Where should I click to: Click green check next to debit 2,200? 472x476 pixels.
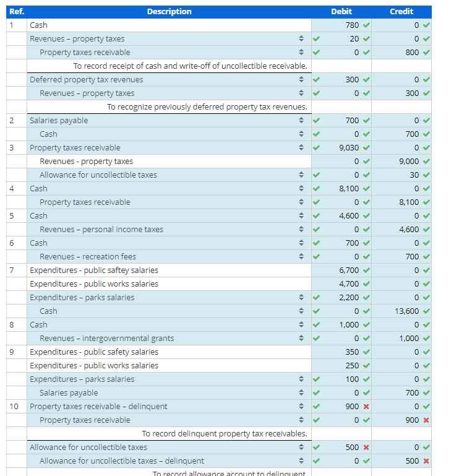point(366,298)
